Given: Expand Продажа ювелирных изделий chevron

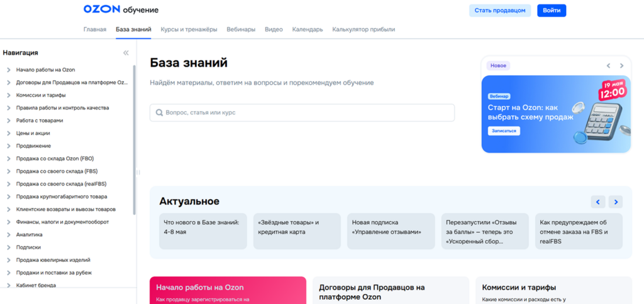Looking at the screenshot, I should [x=9, y=260].
